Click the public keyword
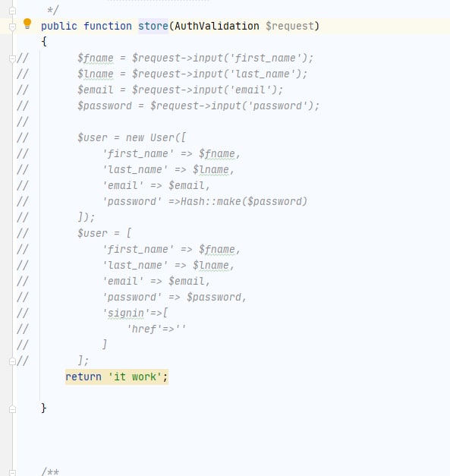The image size is (450, 476). pos(59,26)
